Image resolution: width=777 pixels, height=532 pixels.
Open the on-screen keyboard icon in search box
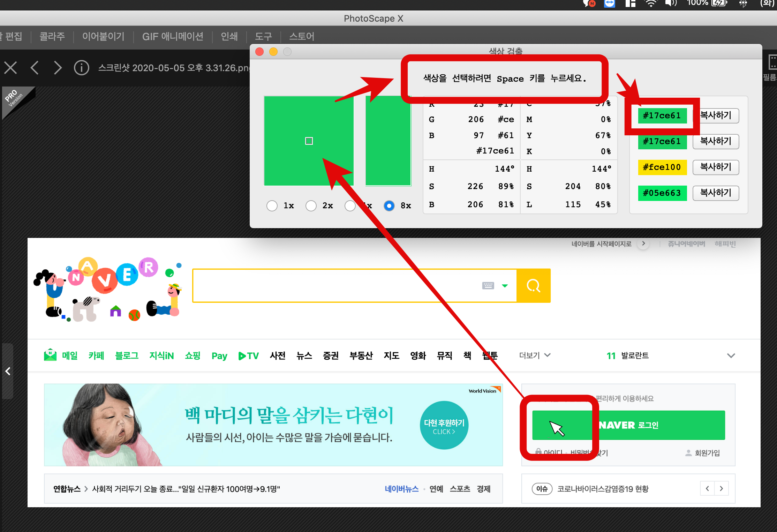[x=488, y=285]
